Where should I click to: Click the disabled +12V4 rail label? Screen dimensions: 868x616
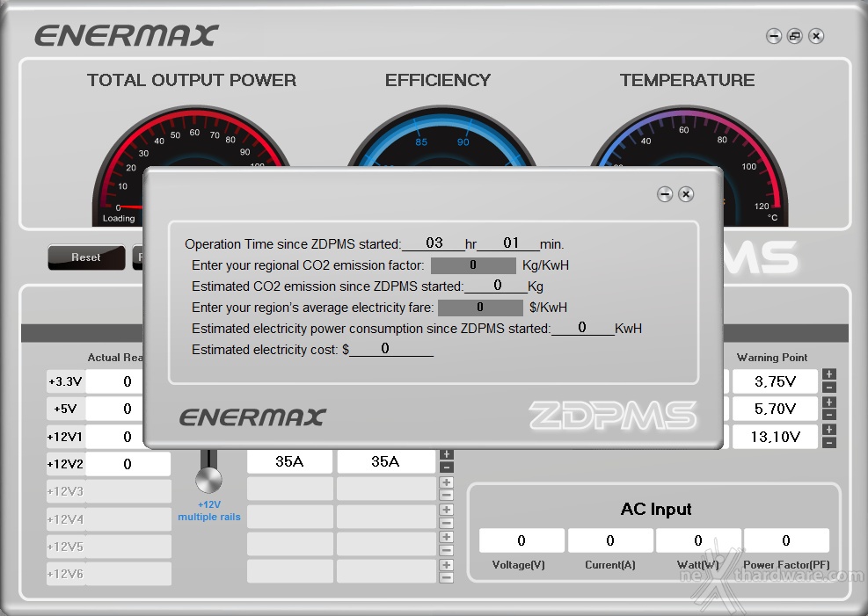[65, 519]
